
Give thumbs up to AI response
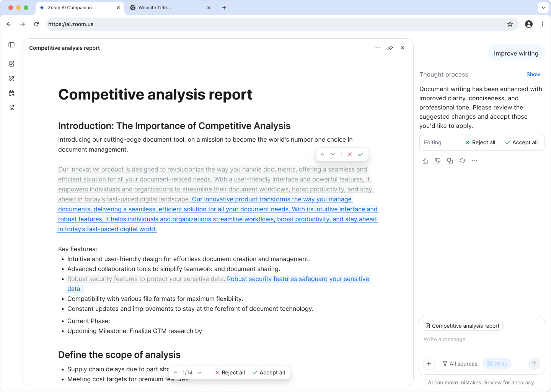tap(425, 161)
